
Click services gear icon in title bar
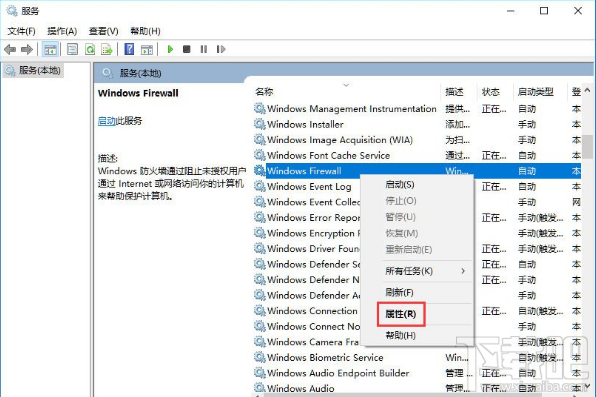tap(12, 11)
